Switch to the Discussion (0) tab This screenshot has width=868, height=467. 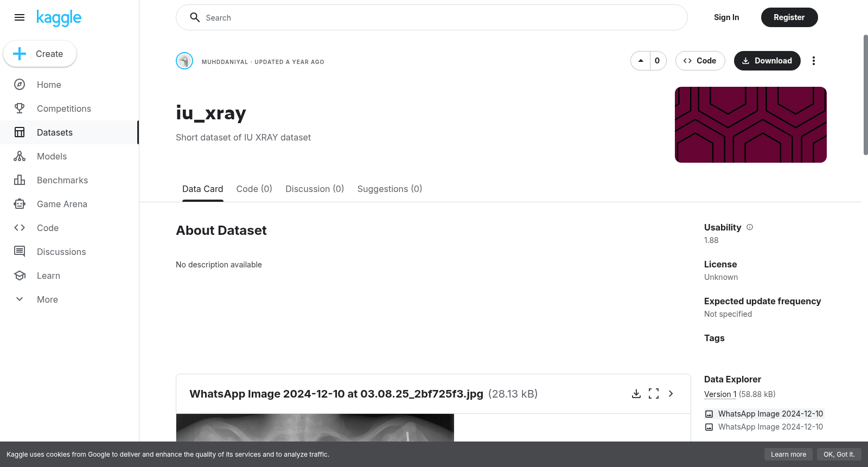tap(315, 189)
